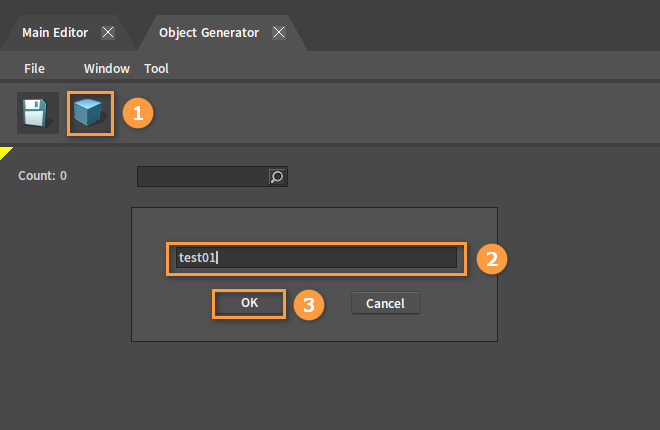Click the test01 name input field
660x430 pixels.
(316, 257)
